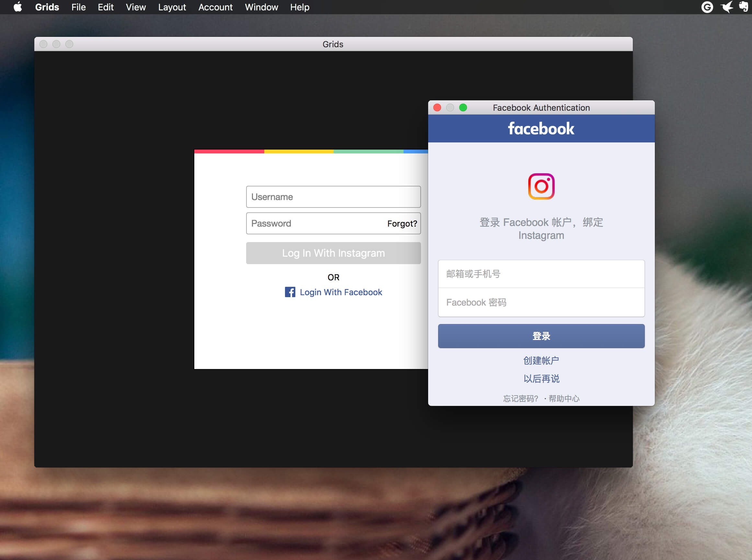Open the Apple menu
Screen dimensions: 752x560
coord(17,7)
